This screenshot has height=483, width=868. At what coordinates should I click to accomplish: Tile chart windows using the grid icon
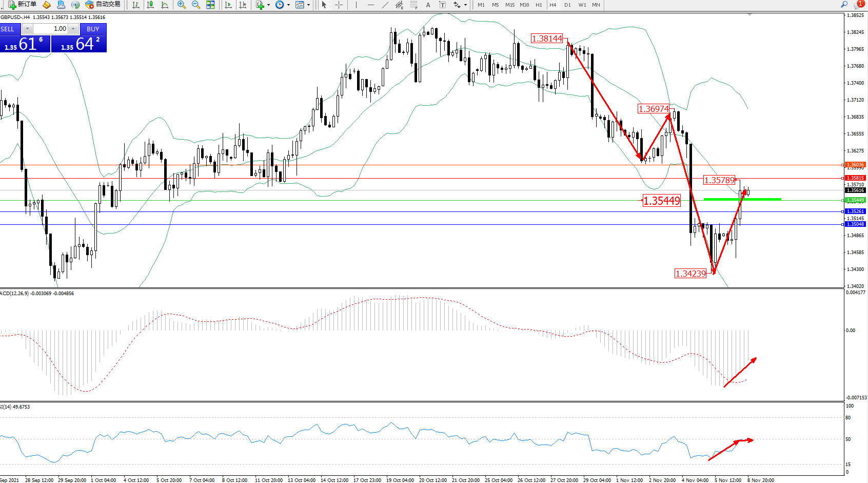click(210, 5)
